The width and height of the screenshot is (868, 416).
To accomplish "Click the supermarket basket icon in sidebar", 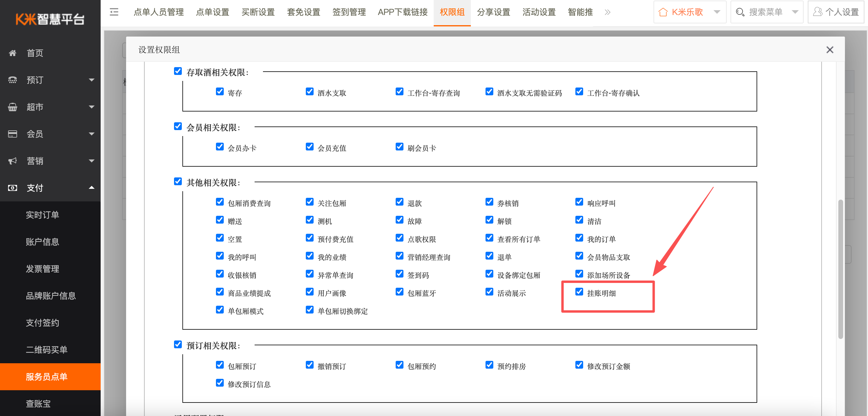I will (x=13, y=107).
